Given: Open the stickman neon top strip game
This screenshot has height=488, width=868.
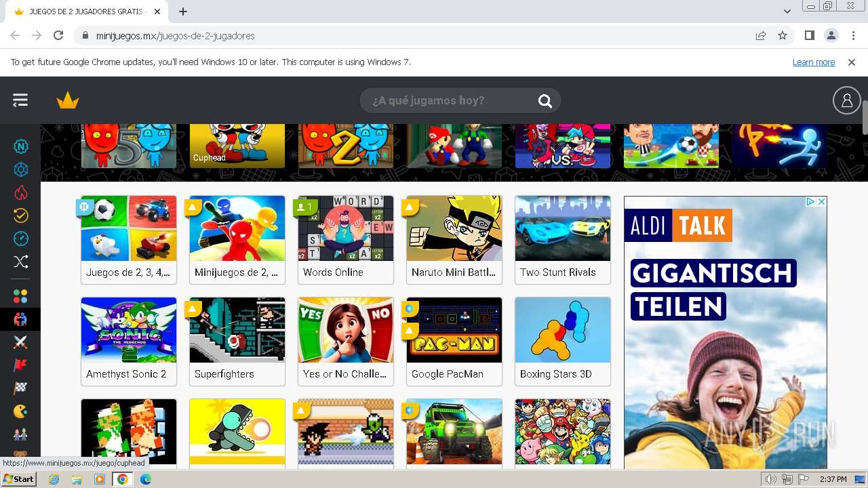Looking at the screenshot, I should [x=780, y=146].
